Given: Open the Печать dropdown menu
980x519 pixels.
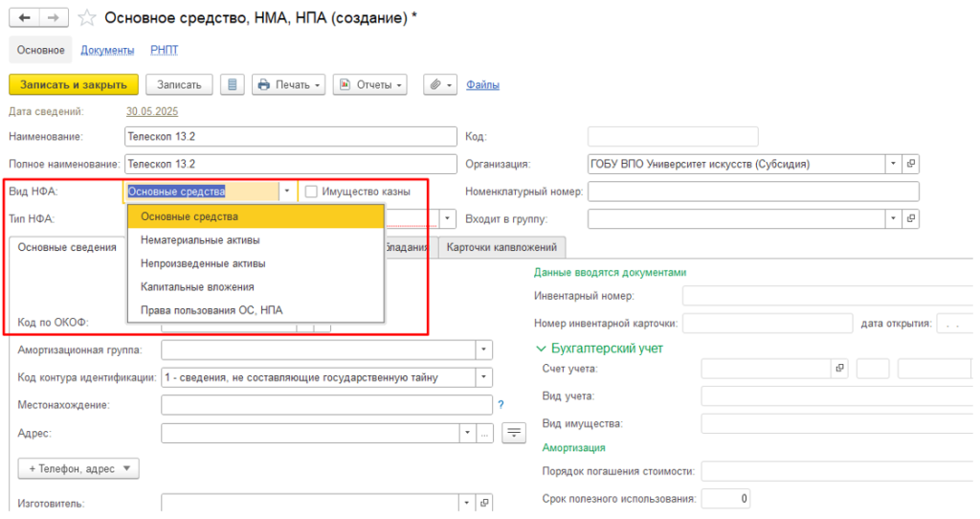Looking at the screenshot, I should 289,84.
